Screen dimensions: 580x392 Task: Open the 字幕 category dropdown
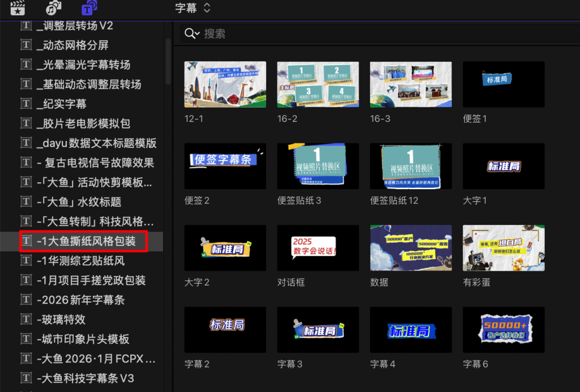[193, 8]
